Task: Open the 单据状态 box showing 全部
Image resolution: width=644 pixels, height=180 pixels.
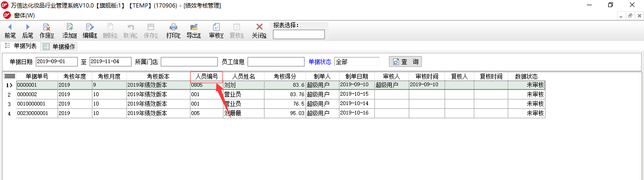Action: [357, 62]
